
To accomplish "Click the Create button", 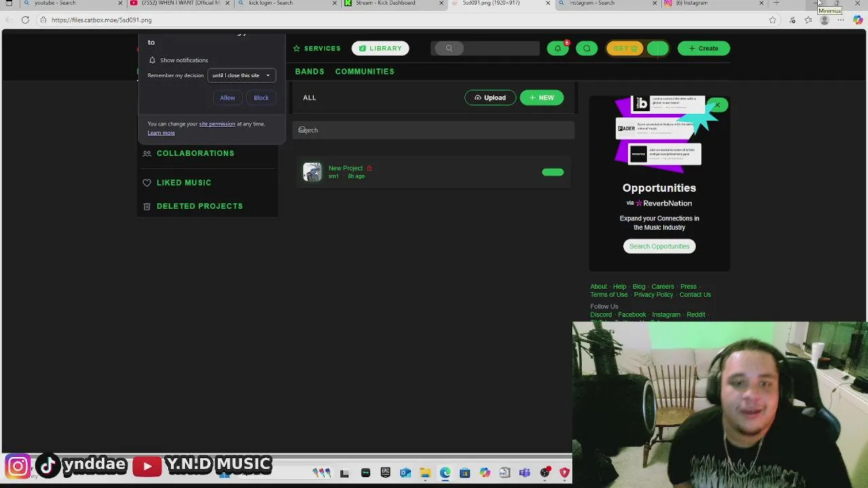I will (x=703, y=48).
